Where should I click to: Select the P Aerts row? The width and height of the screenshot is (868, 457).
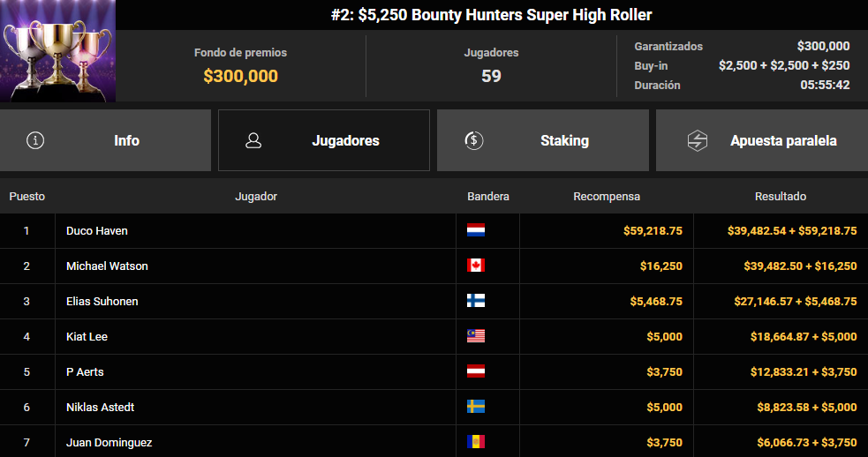click(x=434, y=371)
